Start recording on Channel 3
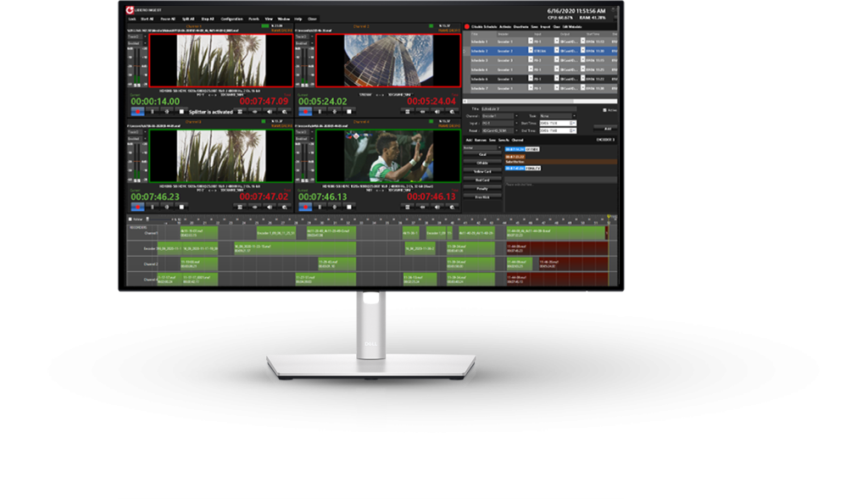Viewport: 868px width, 499px height. pyautogui.click(x=137, y=206)
